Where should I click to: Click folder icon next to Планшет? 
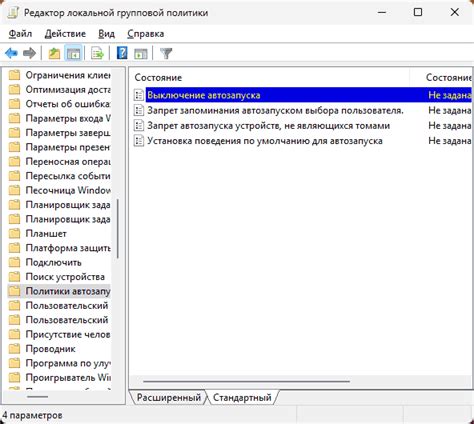click(14, 233)
